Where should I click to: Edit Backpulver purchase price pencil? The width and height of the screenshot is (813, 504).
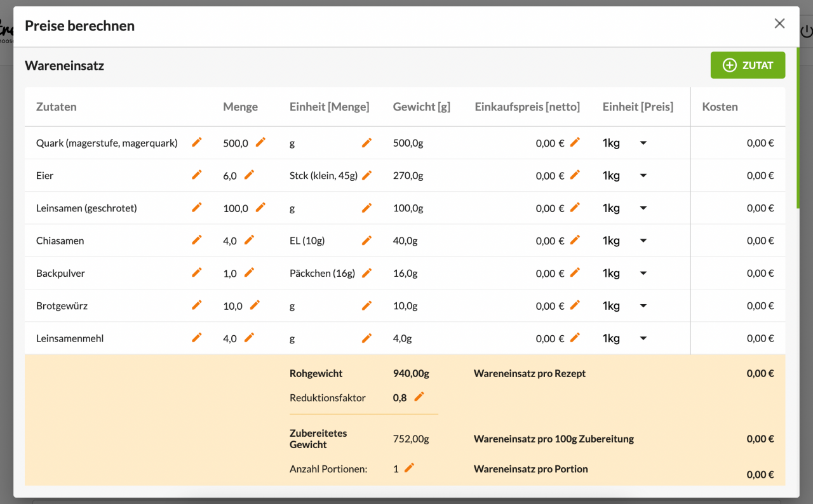[575, 272]
